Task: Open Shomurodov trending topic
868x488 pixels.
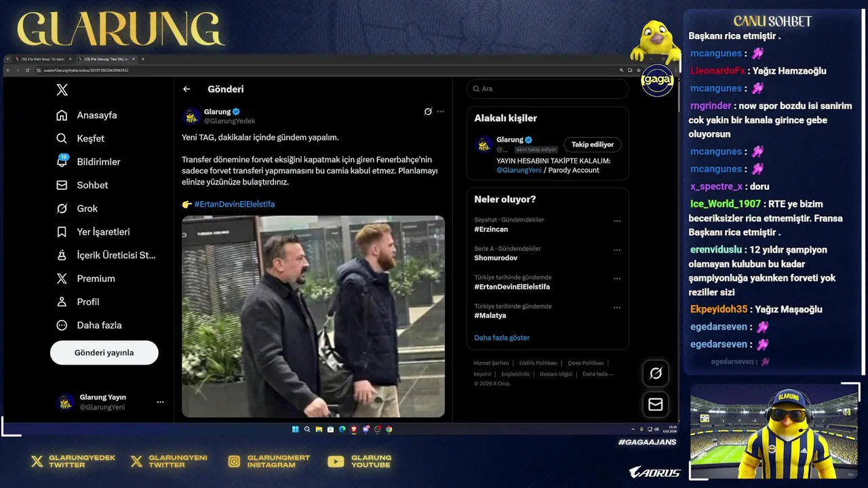Action: 496,258
